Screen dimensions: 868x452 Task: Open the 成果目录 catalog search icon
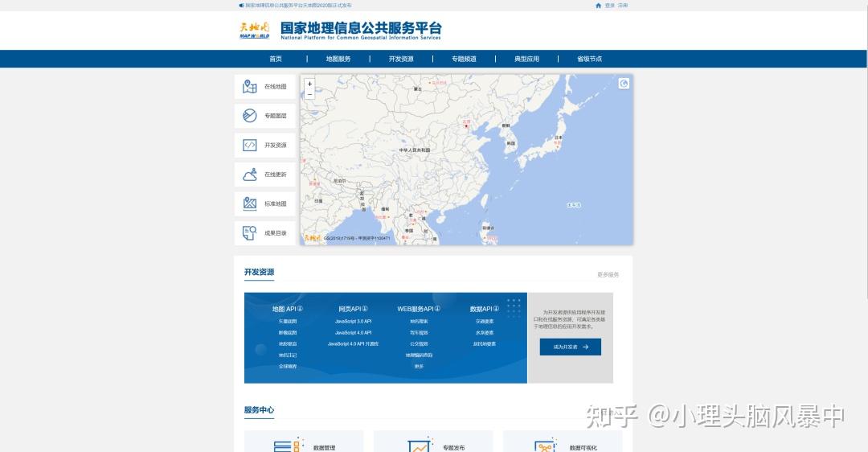tap(250, 233)
